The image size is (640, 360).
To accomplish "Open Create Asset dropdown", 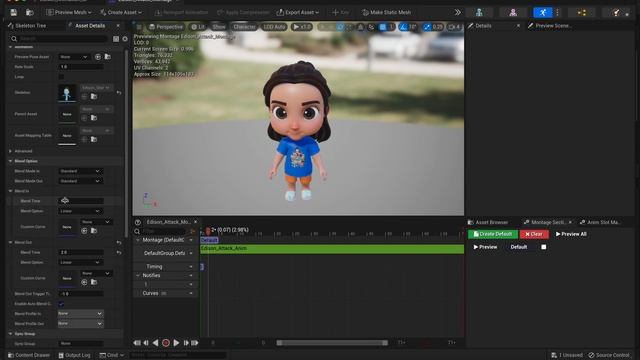I will pos(121,12).
